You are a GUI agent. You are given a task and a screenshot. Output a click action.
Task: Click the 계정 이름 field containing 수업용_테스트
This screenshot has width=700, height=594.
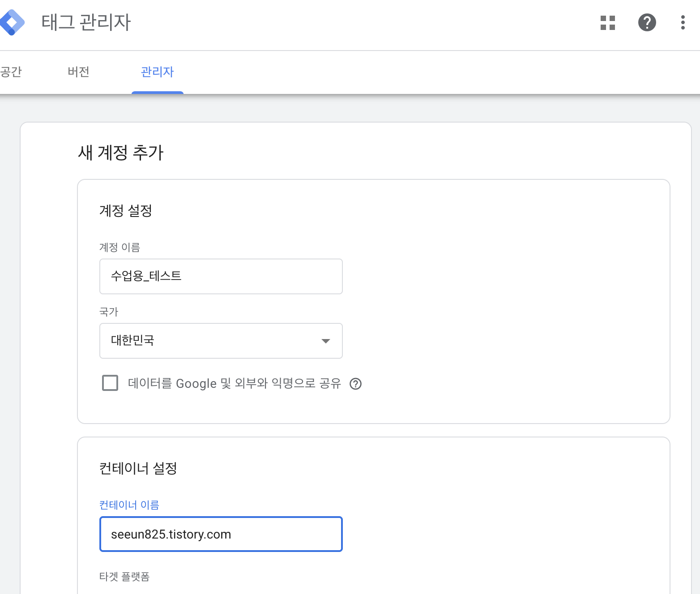click(x=221, y=276)
